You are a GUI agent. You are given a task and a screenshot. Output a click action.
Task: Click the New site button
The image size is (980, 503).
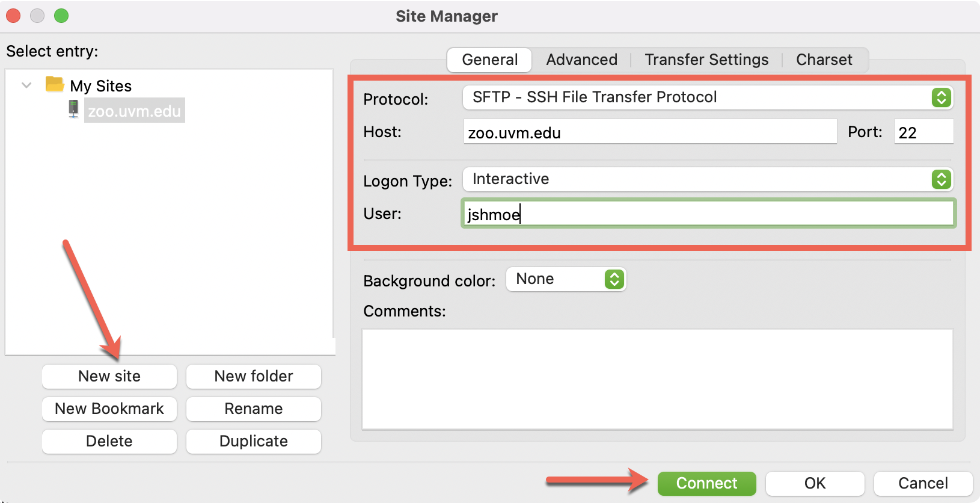[x=109, y=376]
